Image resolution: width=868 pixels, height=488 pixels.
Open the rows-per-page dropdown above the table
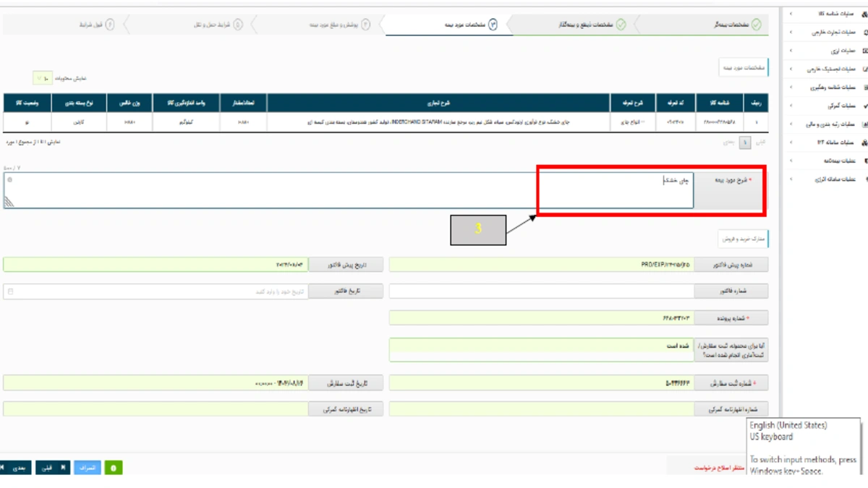(x=43, y=77)
